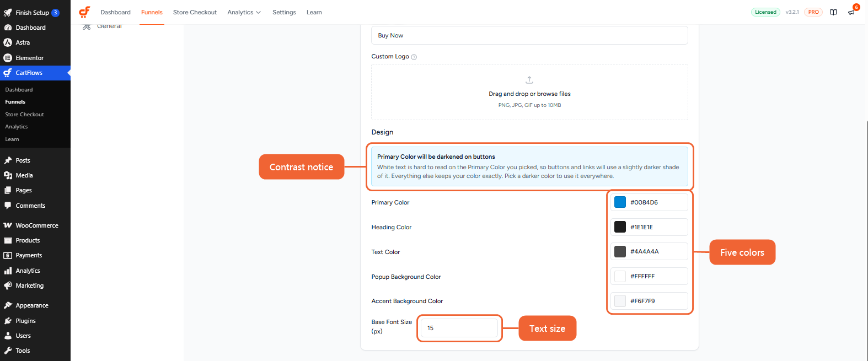Click the Marketing megaphone icon
The width and height of the screenshot is (868, 361).
click(8, 285)
